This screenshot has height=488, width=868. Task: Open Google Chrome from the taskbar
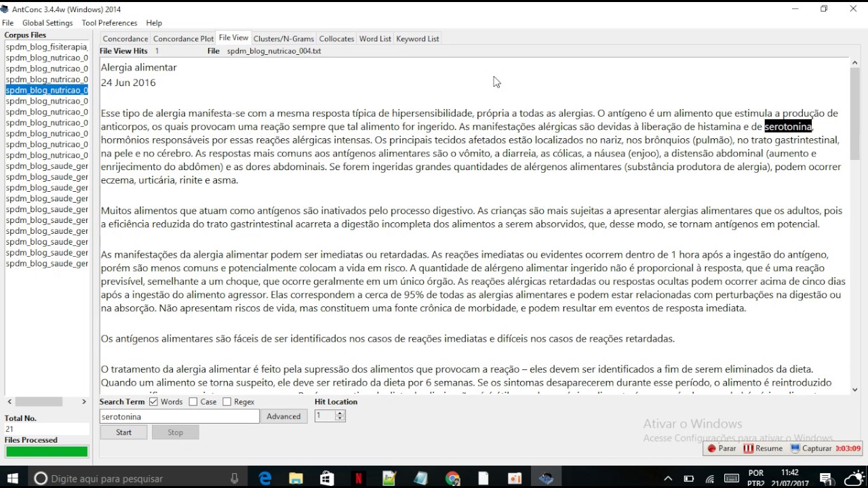coord(452,479)
